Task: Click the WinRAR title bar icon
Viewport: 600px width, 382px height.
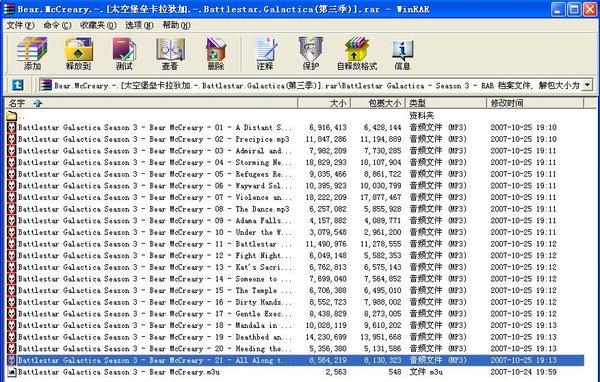Action: pos(9,8)
